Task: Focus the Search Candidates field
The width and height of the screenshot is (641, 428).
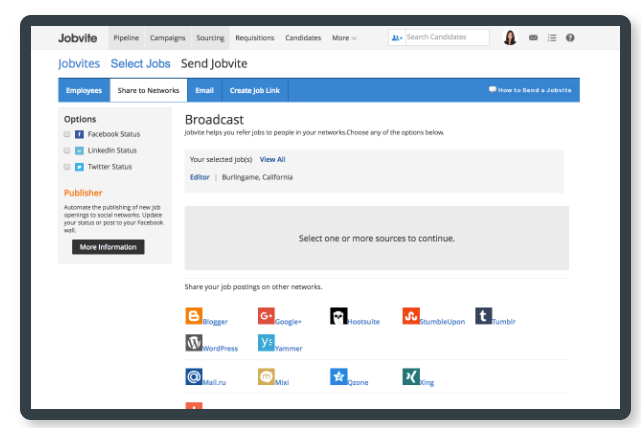Action: point(447,37)
